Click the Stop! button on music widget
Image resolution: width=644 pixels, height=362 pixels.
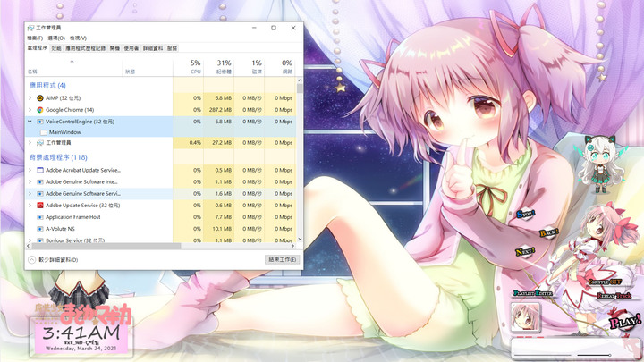pyautogui.click(x=526, y=214)
